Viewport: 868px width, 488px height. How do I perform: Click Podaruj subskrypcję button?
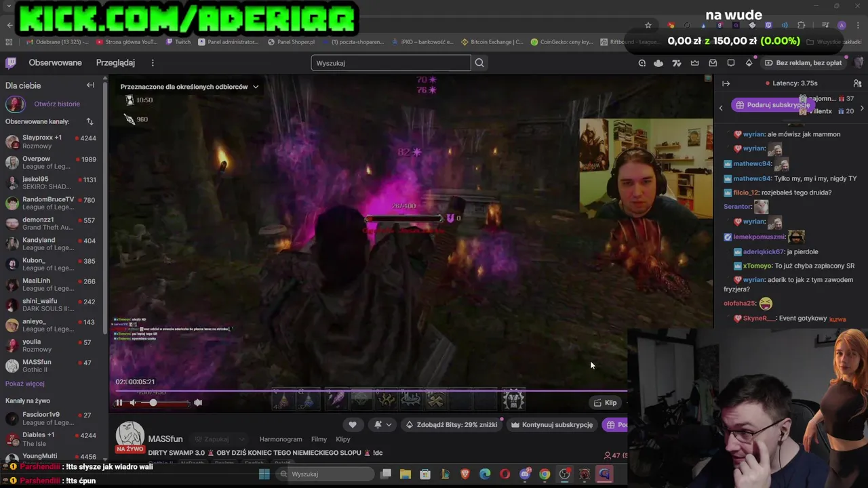[772, 105]
